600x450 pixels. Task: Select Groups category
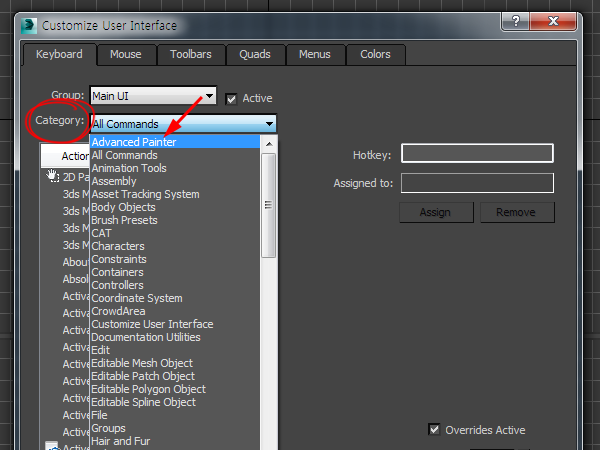coord(175,428)
